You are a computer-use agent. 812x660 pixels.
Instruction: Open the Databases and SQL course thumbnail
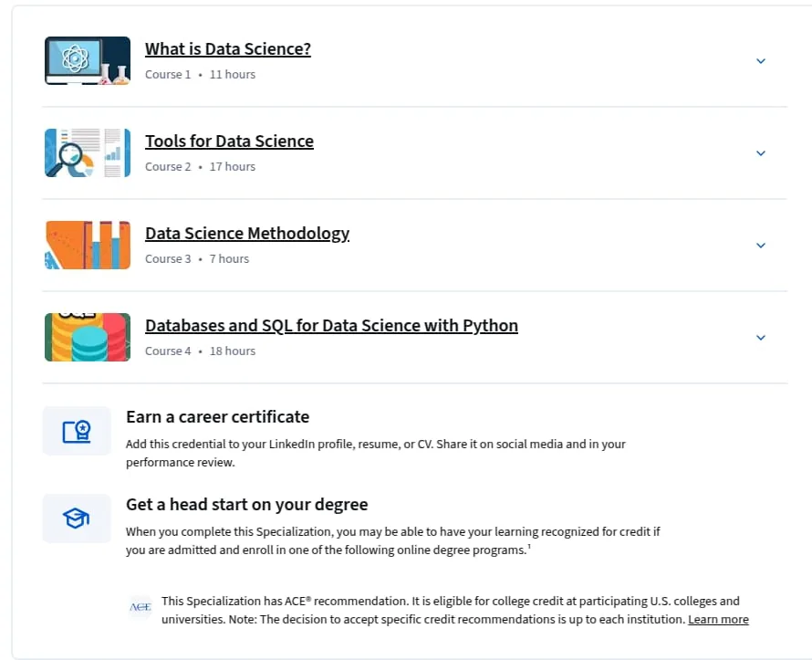click(88, 337)
